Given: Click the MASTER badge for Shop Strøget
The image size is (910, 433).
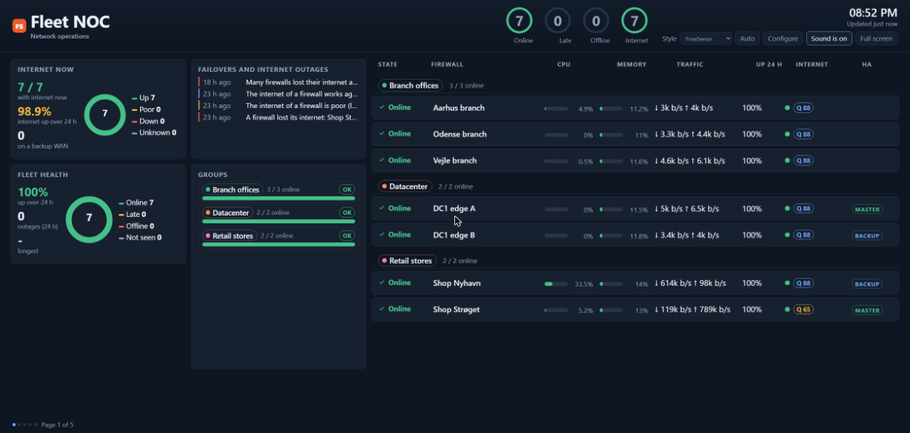Looking at the screenshot, I should click(867, 310).
